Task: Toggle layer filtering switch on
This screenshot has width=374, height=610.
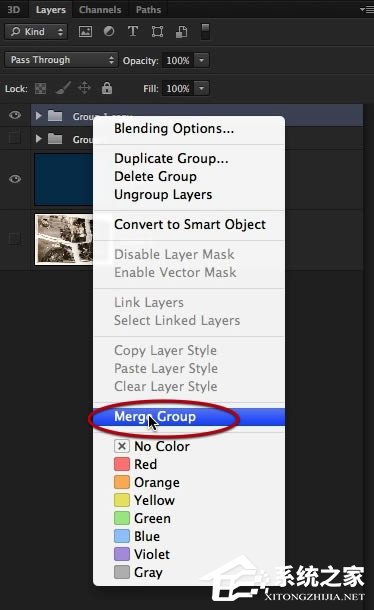Action: pyautogui.click(x=205, y=32)
